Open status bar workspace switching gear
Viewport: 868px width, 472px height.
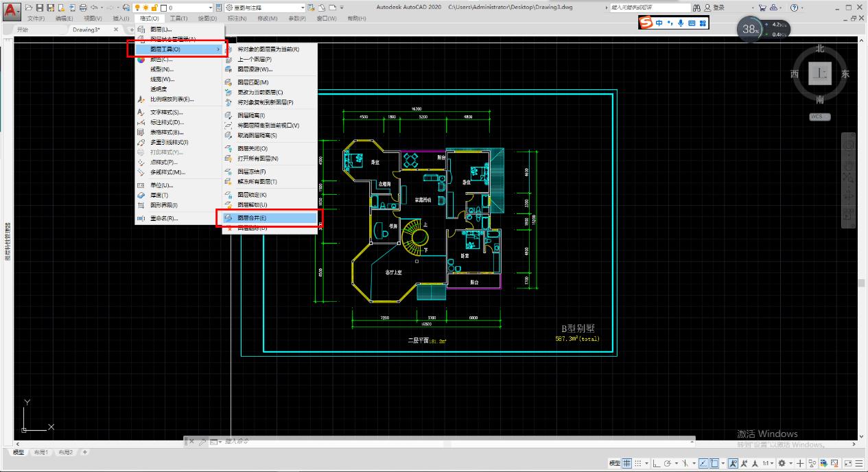(782, 464)
